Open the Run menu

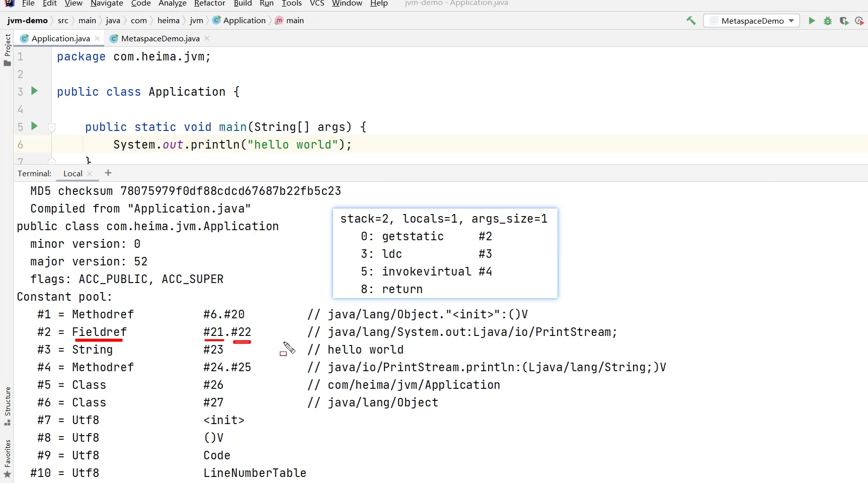pyautogui.click(x=267, y=4)
